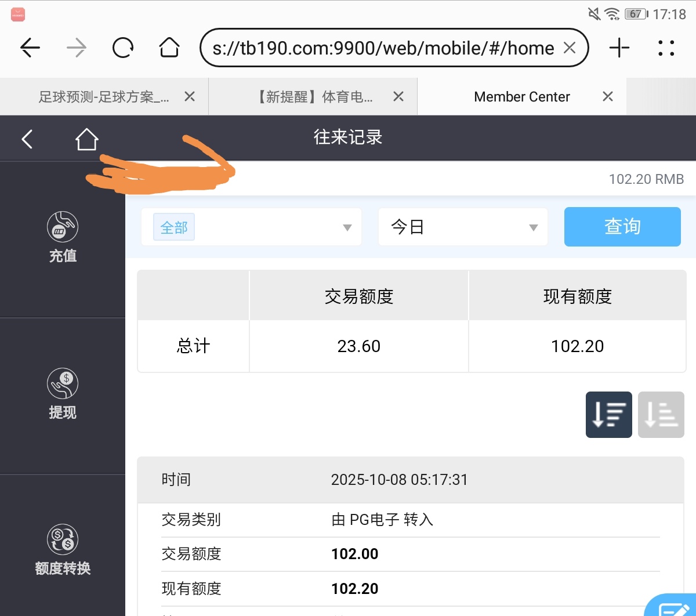Clear the address bar with X button
Viewport: 696px width, 616px height.
[570, 48]
